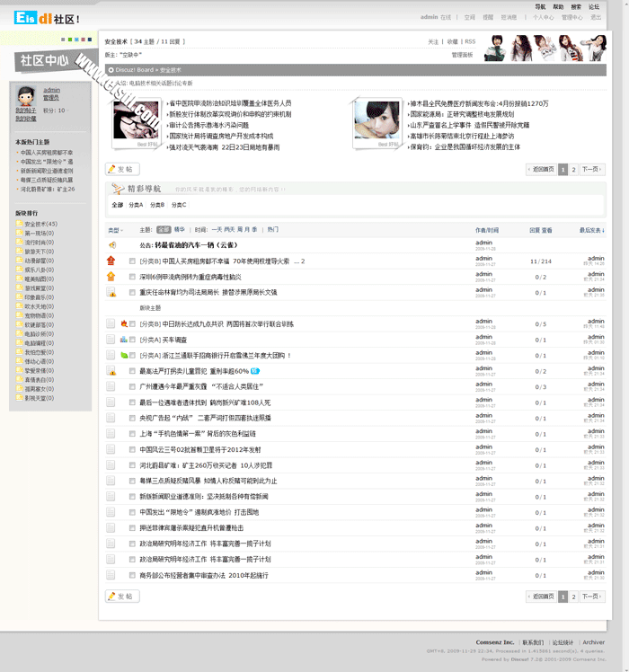The image size is (629, 672).
Task: Click the folder icon on 河北蔚县矿难 row
Action: [x=111, y=465]
